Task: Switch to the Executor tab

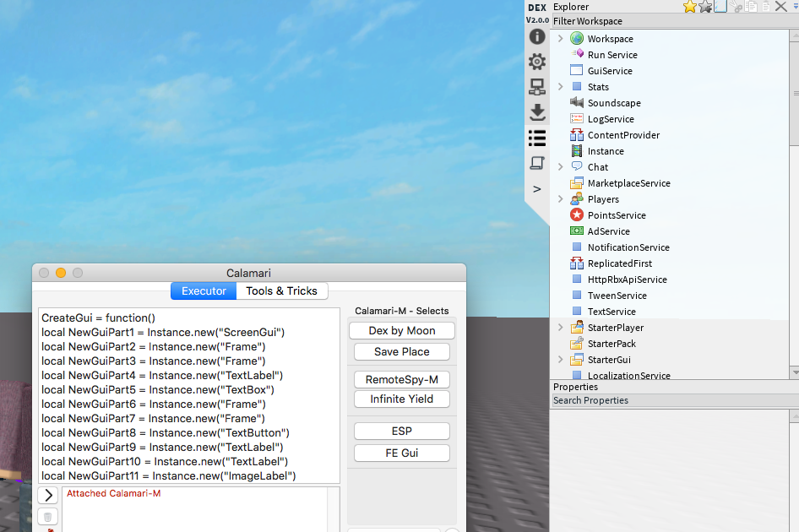Action: (x=204, y=291)
